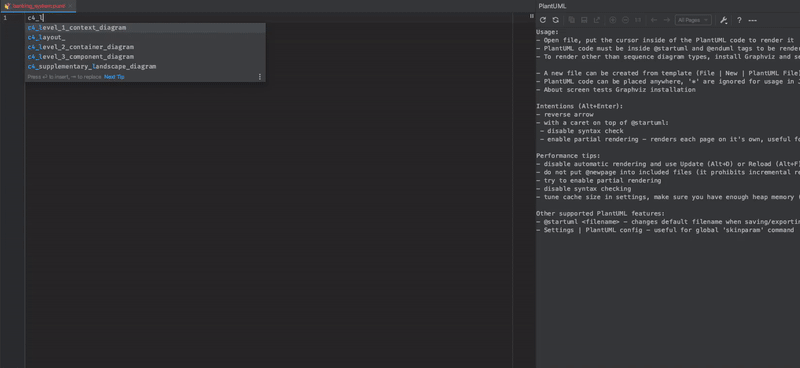The width and height of the screenshot is (800, 368).
Task: Click the PlantUML tool window title
Action: 553,6
